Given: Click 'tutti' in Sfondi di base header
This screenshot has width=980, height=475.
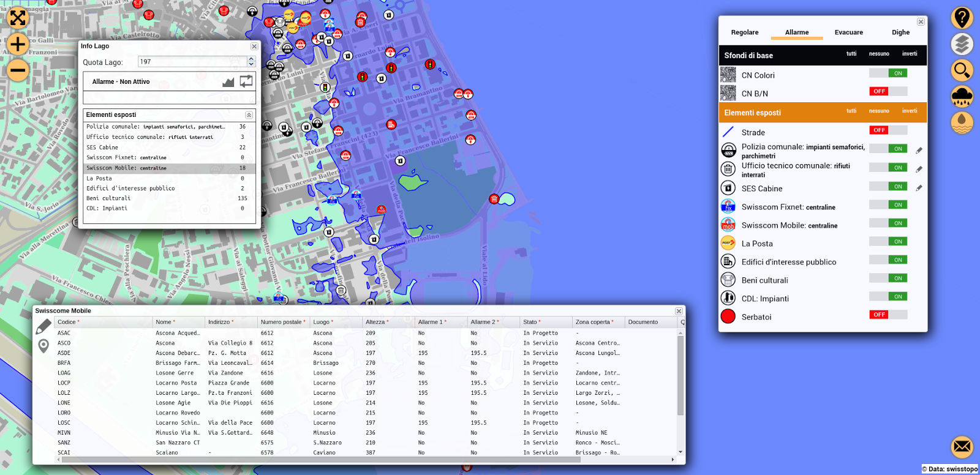Looking at the screenshot, I should pos(851,54).
